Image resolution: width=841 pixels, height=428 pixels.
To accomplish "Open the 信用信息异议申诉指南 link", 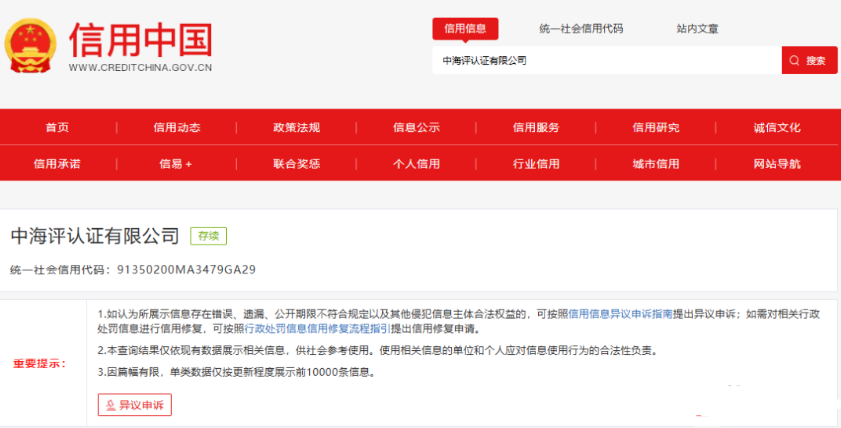I will click(620, 314).
